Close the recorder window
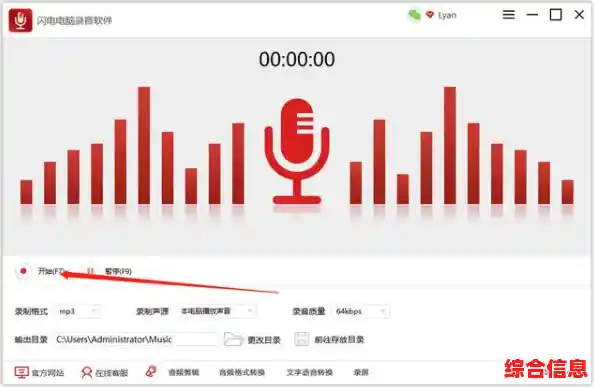The image size is (594, 387). tap(579, 15)
